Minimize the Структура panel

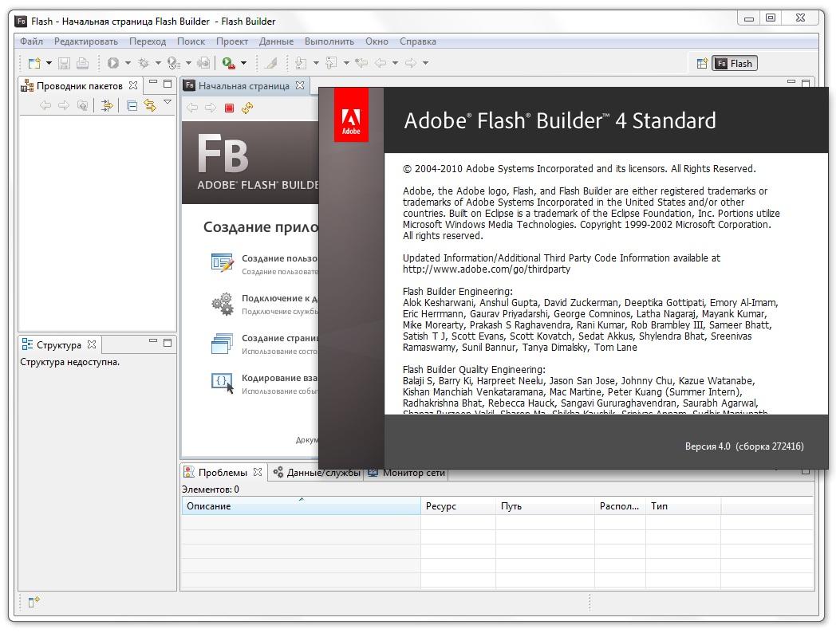(x=153, y=341)
